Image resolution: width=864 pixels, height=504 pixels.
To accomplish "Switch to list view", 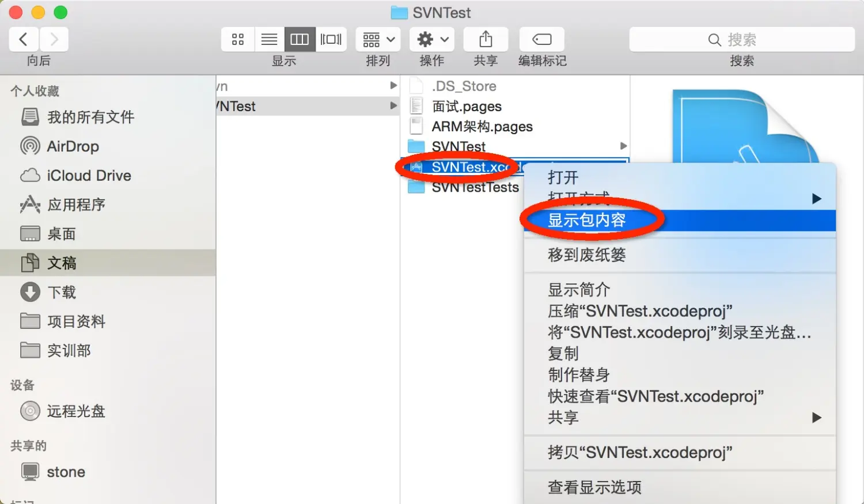I will pyautogui.click(x=269, y=39).
